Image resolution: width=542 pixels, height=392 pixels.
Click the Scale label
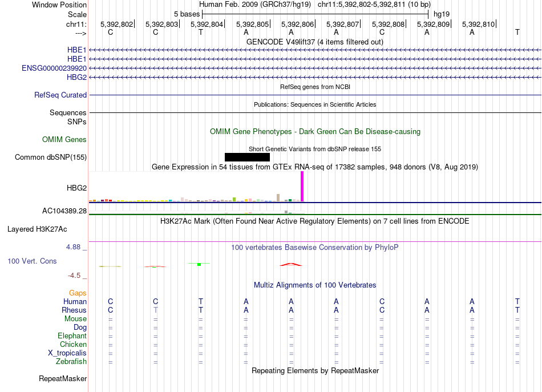click(77, 14)
